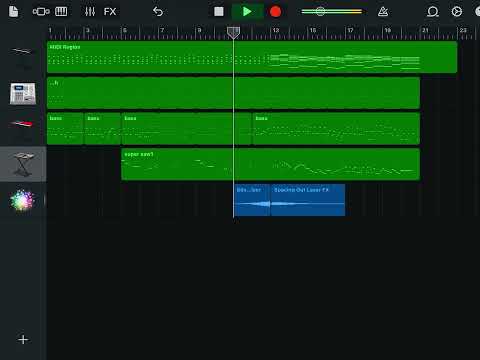Click bar 1 on the ruler
Image resolution: width=480 pixels, height=360 pixels.
pos(50,30)
